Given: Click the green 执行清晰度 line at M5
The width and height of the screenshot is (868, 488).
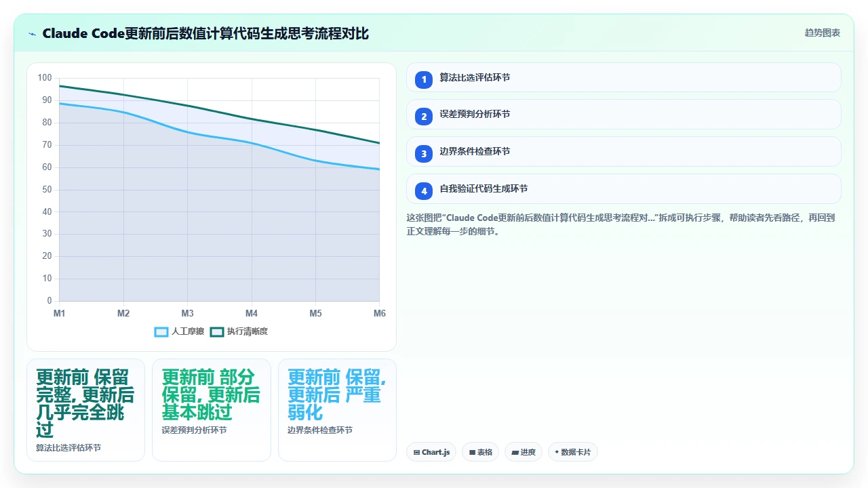Looking at the screenshot, I should 315,129.
